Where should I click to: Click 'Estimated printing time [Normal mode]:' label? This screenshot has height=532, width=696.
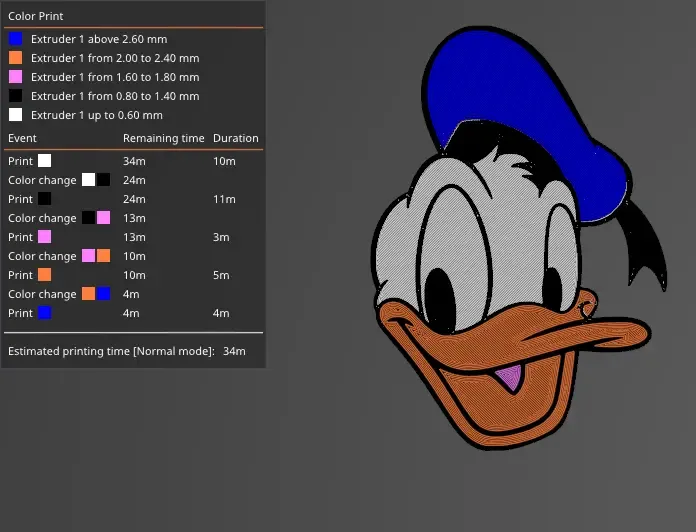point(111,351)
